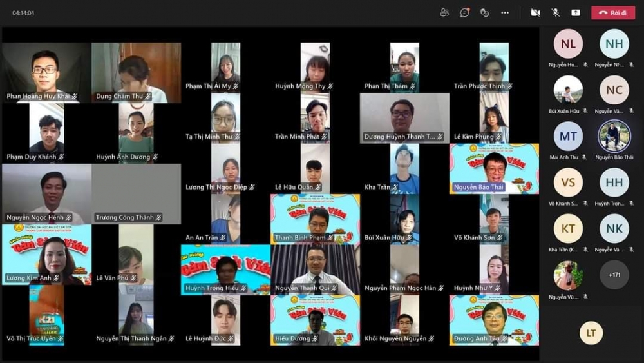Screen dimensions: 644x363
Task: Click muted mic icon beside Phan Hoàng Huy Khải
Action: pyautogui.click(x=75, y=96)
